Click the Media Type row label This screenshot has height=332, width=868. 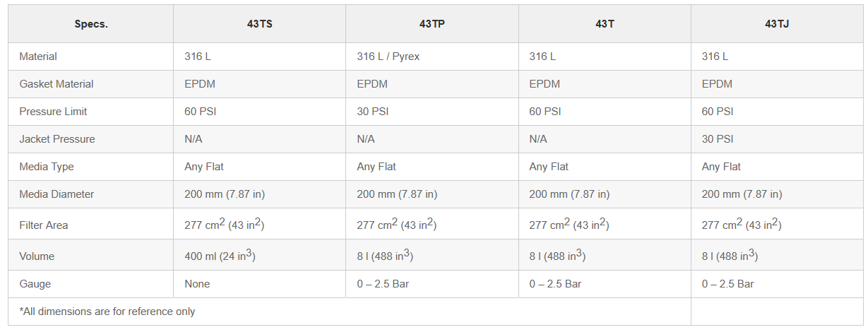tap(47, 167)
